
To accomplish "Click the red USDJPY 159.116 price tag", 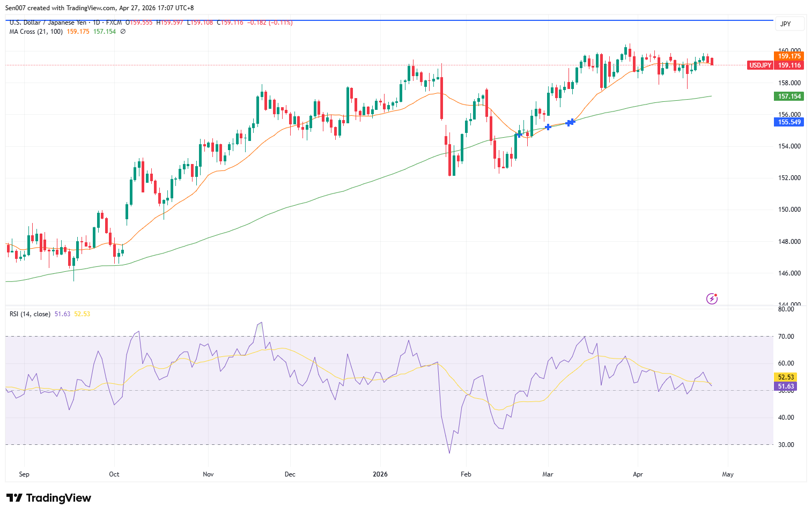I will coord(775,64).
